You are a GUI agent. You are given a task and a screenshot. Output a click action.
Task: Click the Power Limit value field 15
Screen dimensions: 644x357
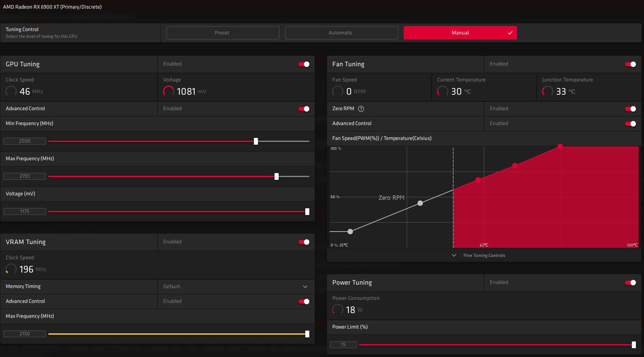(343, 344)
